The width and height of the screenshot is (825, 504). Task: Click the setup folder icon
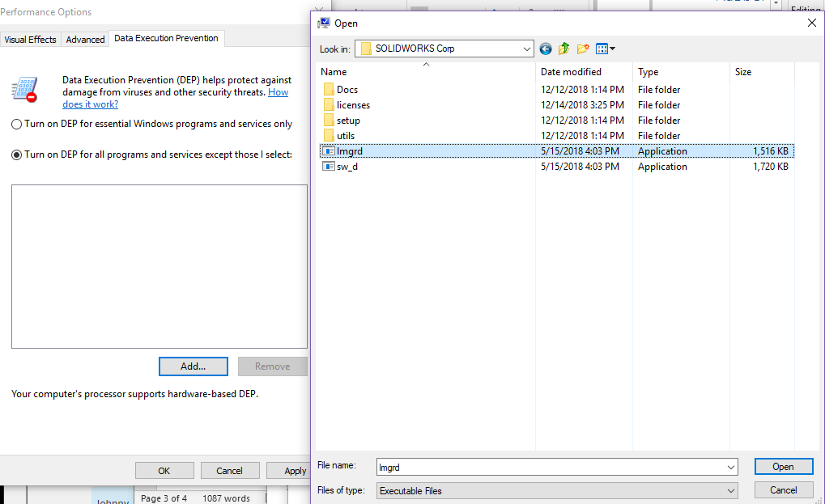point(329,120)
